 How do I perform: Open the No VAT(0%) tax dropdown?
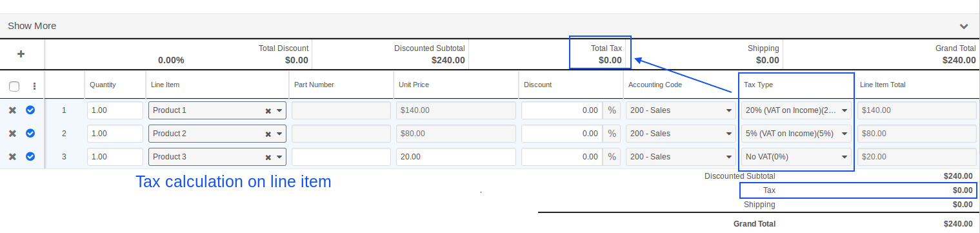pyautogui.click(x=796, y=157)
